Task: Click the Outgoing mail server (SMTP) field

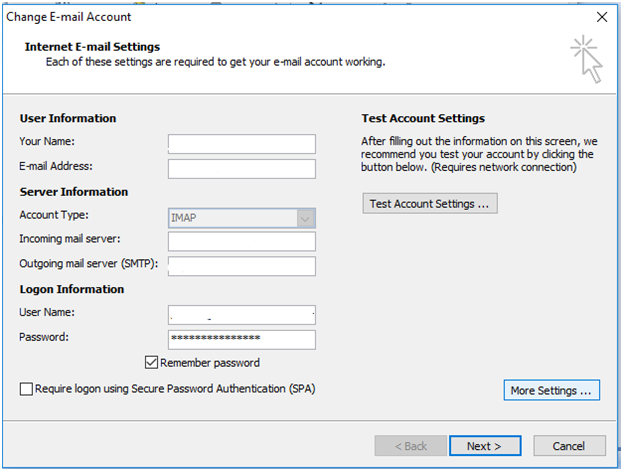Action: tap(242, 265)
